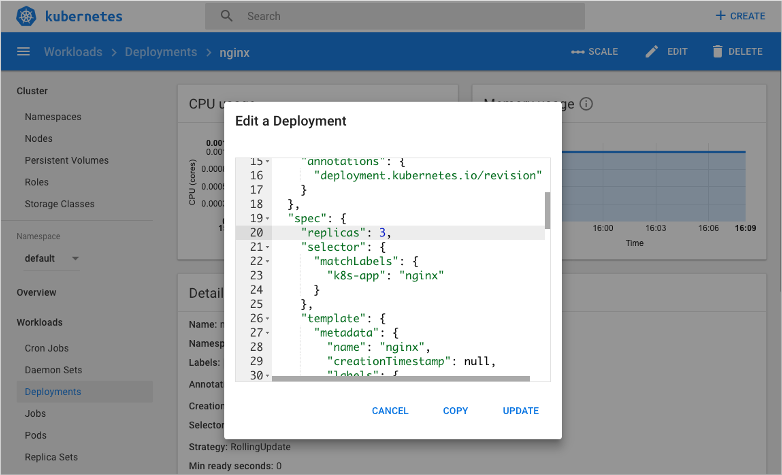Screen dimensions: 782x475
Task: Click the replicas value 3
Action: [383, 233]
